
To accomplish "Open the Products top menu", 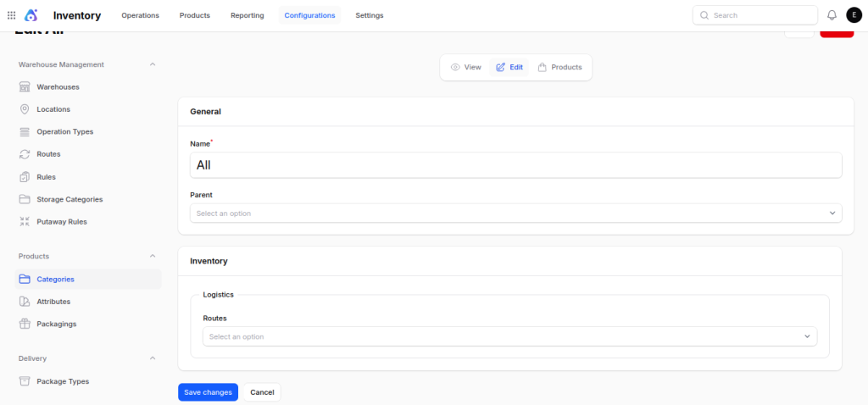I will [x=195, y=15].
